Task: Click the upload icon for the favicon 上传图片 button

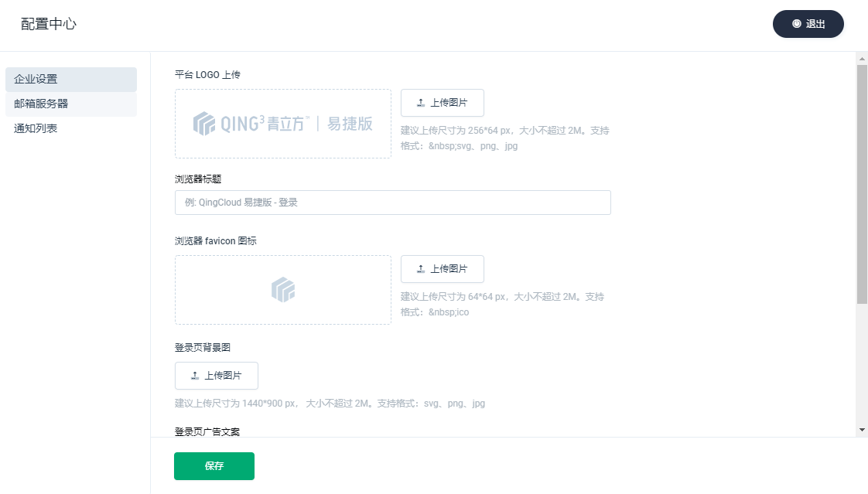Action: (x=421, y=269)
